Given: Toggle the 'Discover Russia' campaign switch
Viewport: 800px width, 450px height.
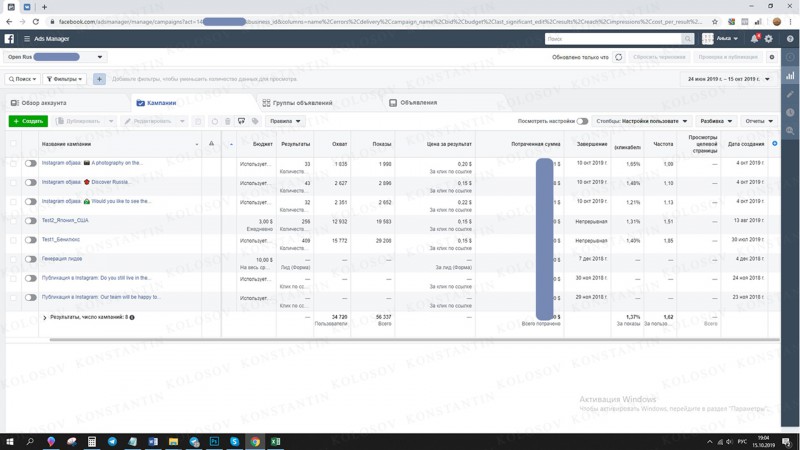Looking at the screenshot, I should point(31,183).
